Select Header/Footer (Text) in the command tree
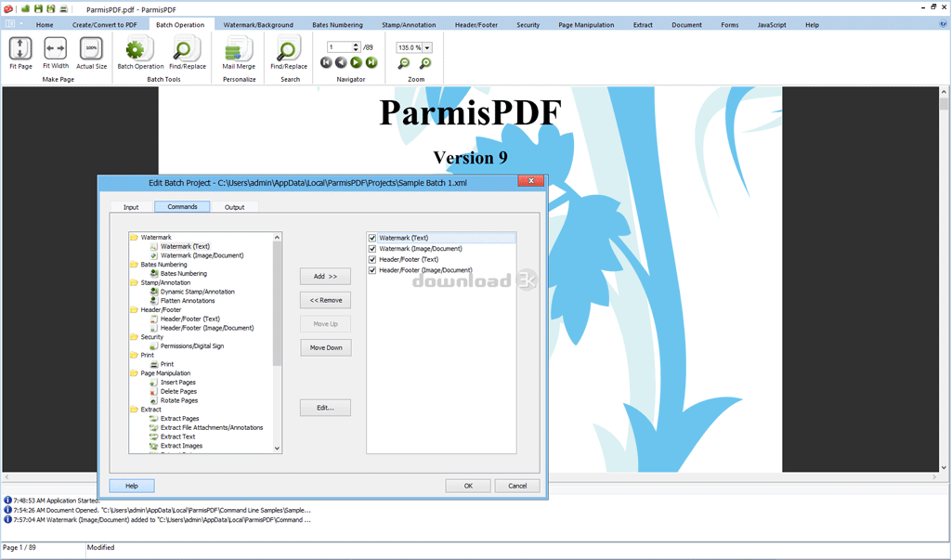 pos(189,319)
